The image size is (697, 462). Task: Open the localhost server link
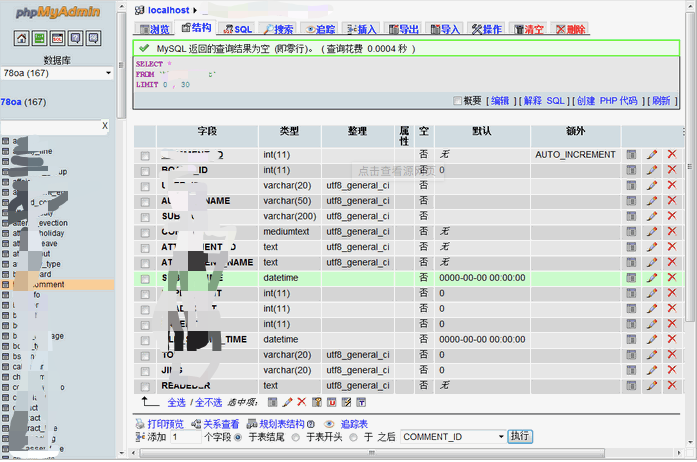pyautogui.click(x=168, y=10)
